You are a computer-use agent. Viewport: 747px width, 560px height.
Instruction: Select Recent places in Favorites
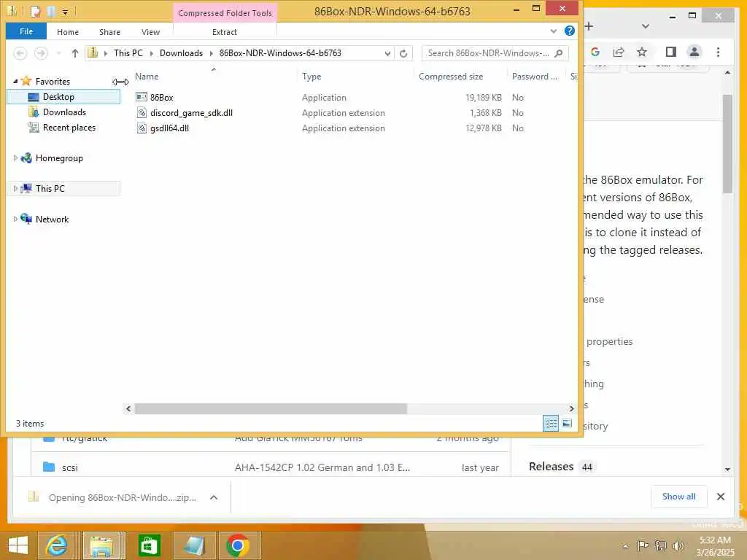coord(69,127)
